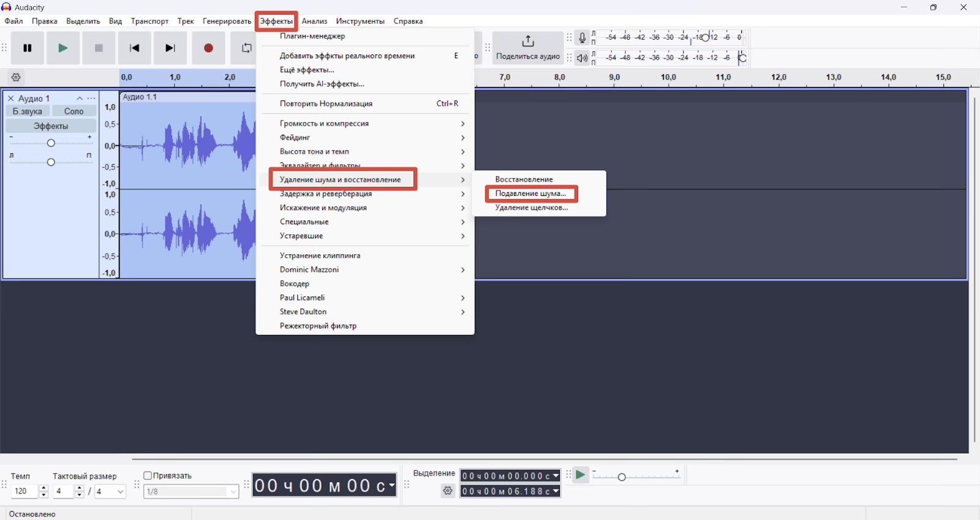Skip to end of the track
Viewport: 980px width, 520px height.
click(x=171, y=48)
